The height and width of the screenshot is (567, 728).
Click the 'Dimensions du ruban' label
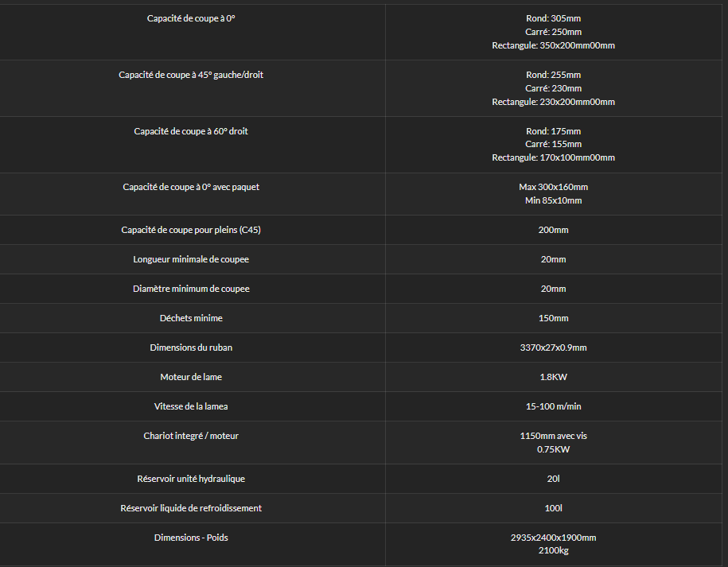[x=191, y=348]
